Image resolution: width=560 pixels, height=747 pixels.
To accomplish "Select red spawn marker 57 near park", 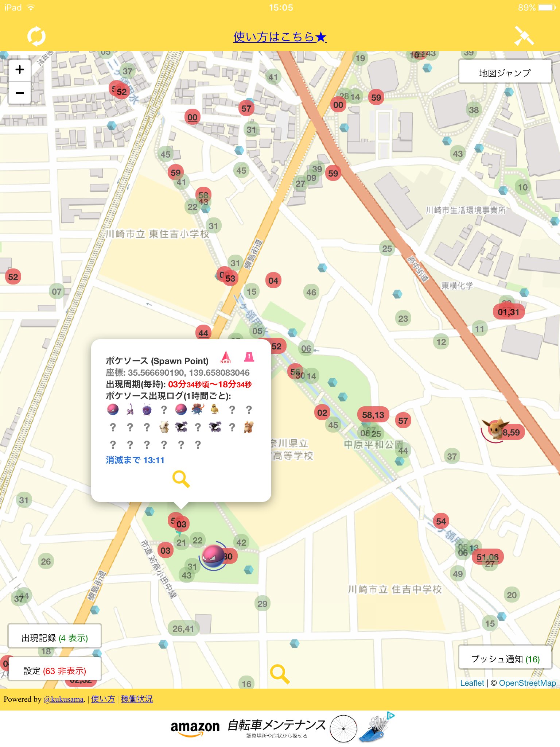I will pyautogui.click(x=403, y=421).
